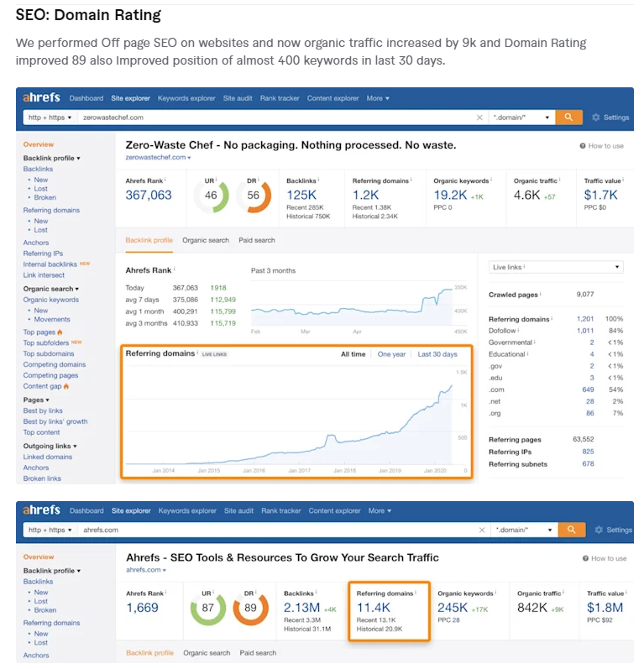Click DR 56 orange gauge ring
This screenshot has width=644, height=669.
click(254, 196)
